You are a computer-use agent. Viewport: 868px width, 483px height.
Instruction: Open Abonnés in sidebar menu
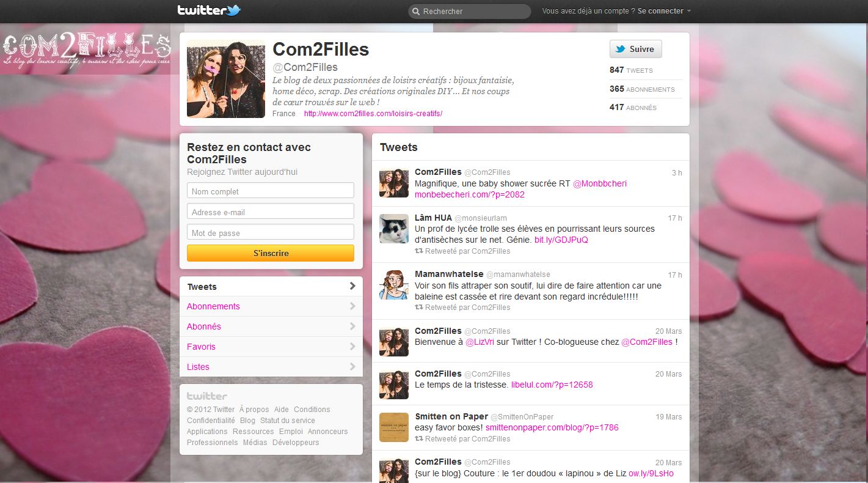coord(271,326)
